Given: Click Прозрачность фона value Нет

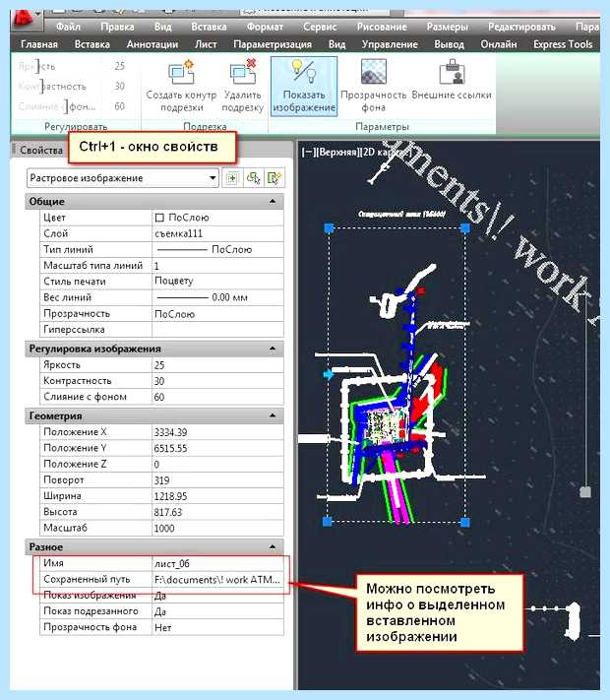Looking at the screenshot, I should click(217, 627).
